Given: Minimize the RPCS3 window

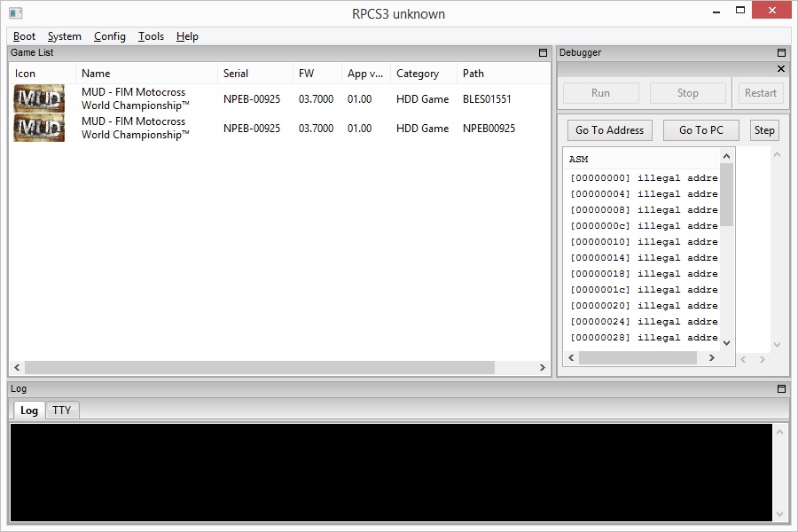Looking at the screenshot, I should [x=716, y=12].
